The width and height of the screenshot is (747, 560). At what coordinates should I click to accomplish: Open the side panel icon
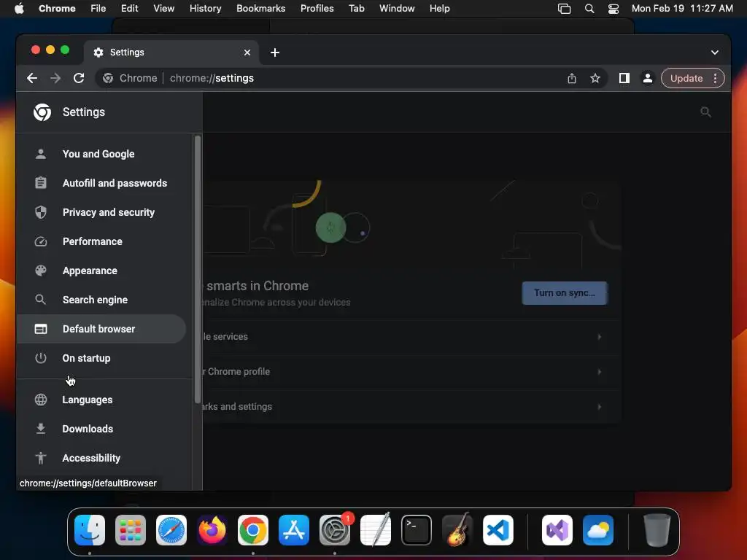624,78
